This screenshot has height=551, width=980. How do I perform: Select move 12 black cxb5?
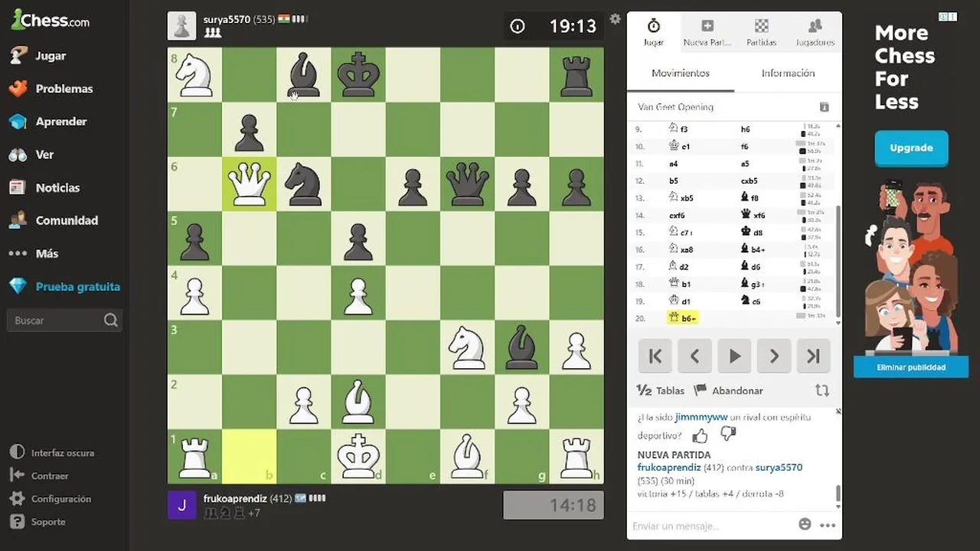click(750, 181)
